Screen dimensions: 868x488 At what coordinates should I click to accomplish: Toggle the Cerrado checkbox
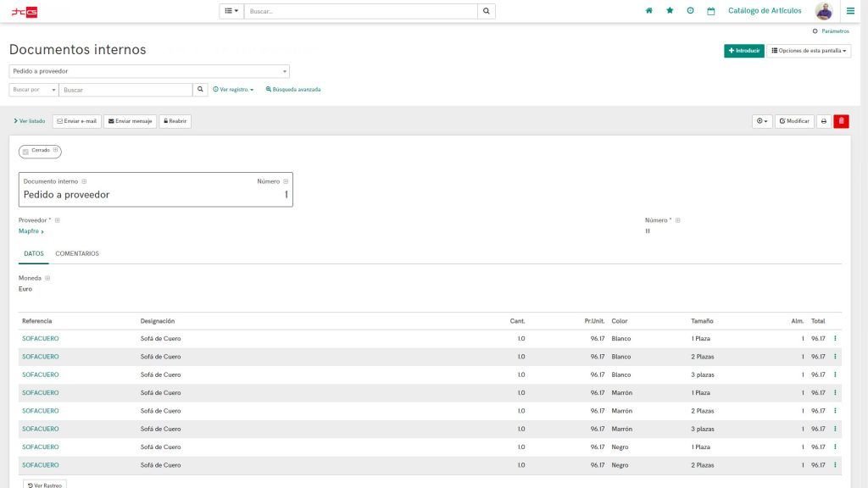tap(25, 152)
